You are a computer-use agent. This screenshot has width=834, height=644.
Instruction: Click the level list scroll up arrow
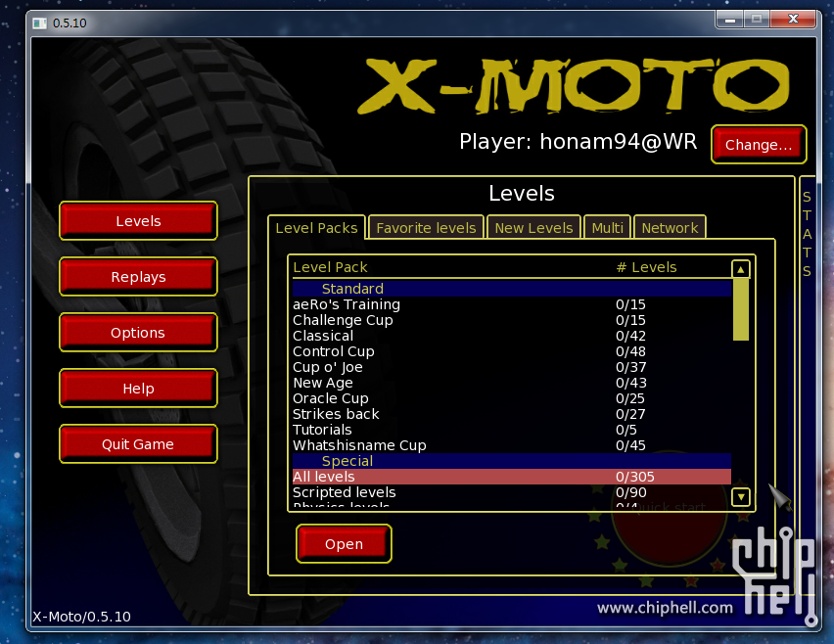click(740, 269)
